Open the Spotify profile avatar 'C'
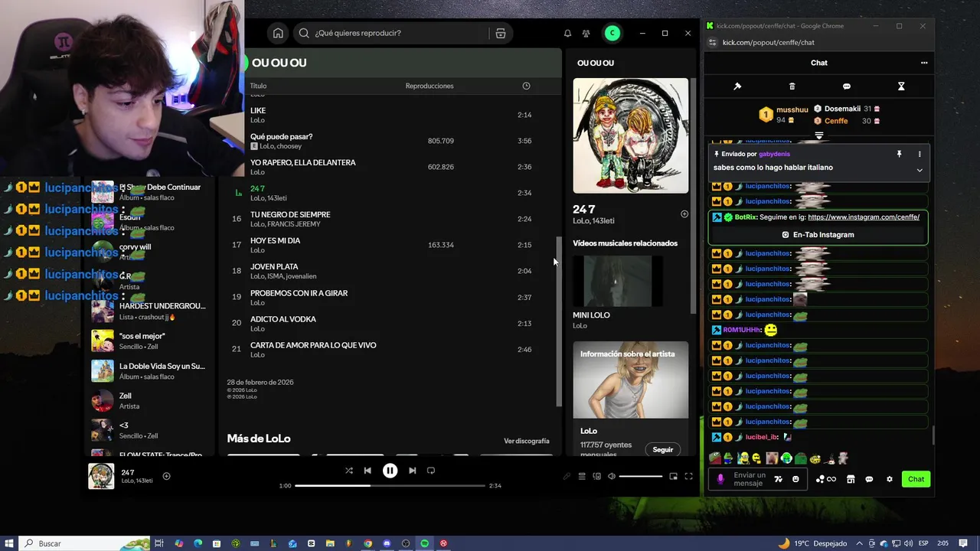Screen dimensions: 980x551 click(611, 33)
